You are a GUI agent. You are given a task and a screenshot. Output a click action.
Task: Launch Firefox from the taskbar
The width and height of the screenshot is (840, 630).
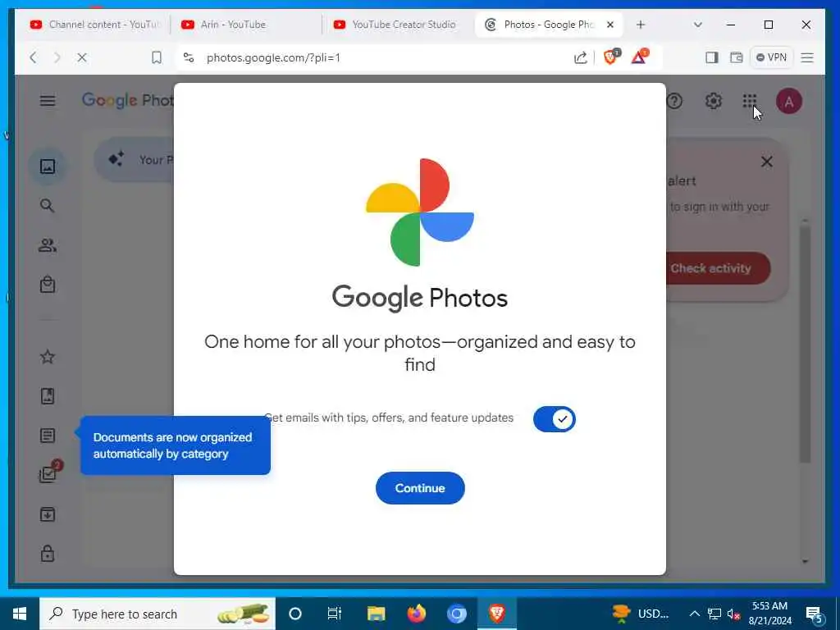click(x=416, y=614)
